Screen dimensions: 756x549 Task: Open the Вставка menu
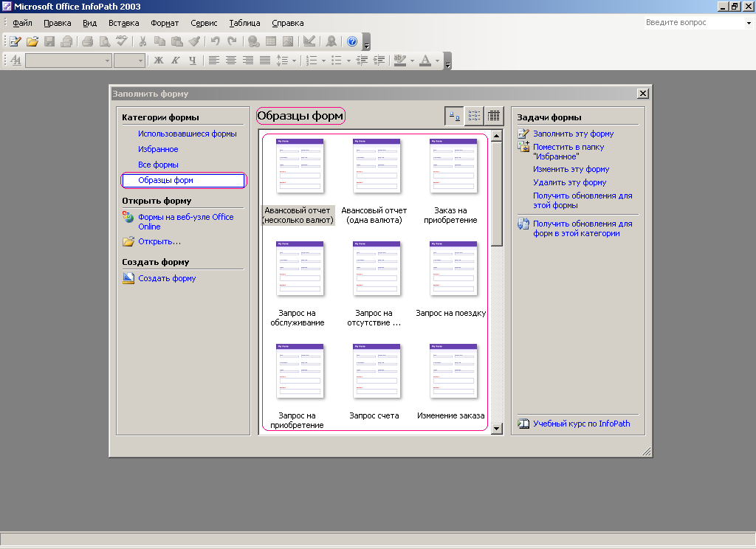click(124, 23)
